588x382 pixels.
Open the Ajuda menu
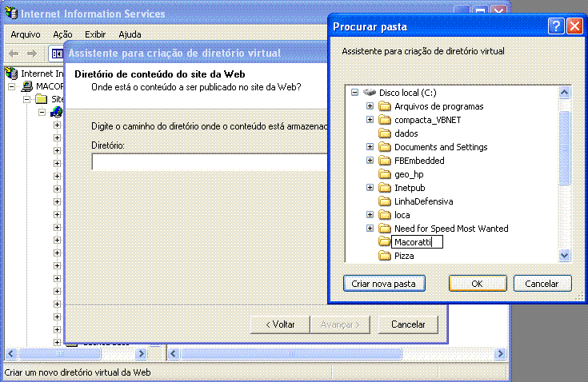[130, 34]
